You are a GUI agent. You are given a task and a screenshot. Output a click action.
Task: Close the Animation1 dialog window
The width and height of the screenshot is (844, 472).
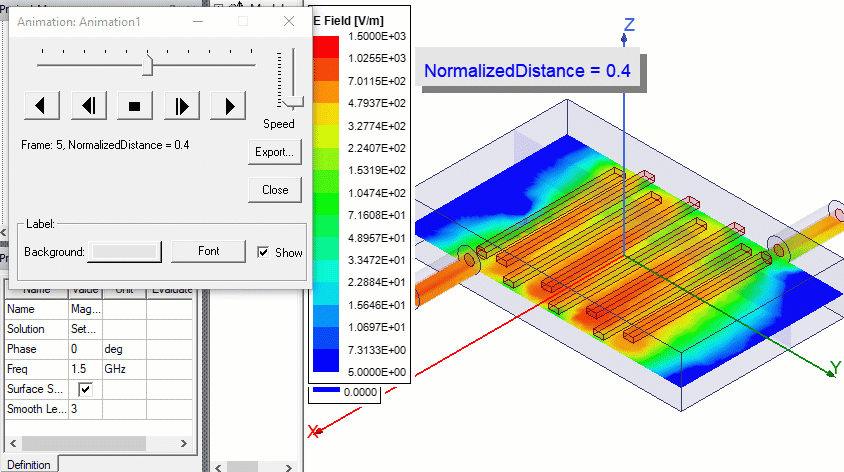pyautogui.click(x=289, y=21)
